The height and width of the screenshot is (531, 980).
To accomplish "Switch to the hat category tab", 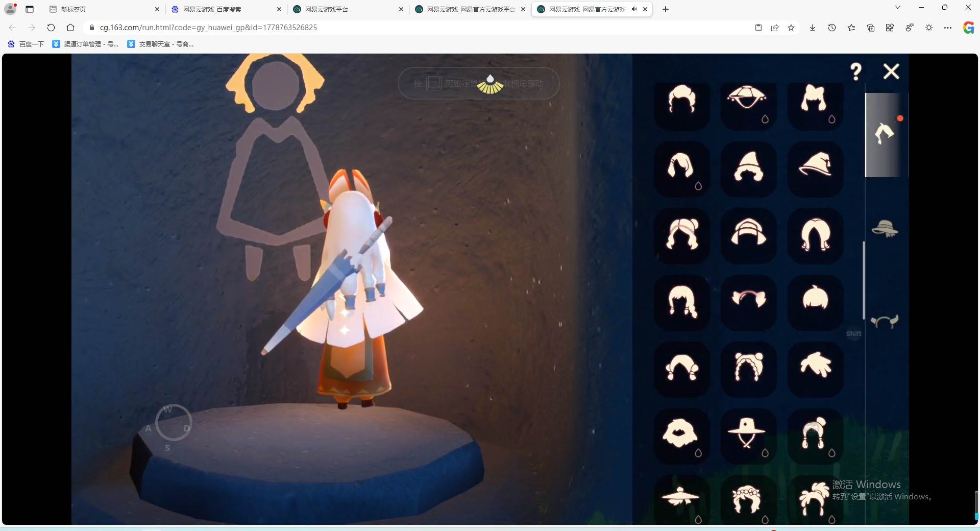I will click(885, 229).
